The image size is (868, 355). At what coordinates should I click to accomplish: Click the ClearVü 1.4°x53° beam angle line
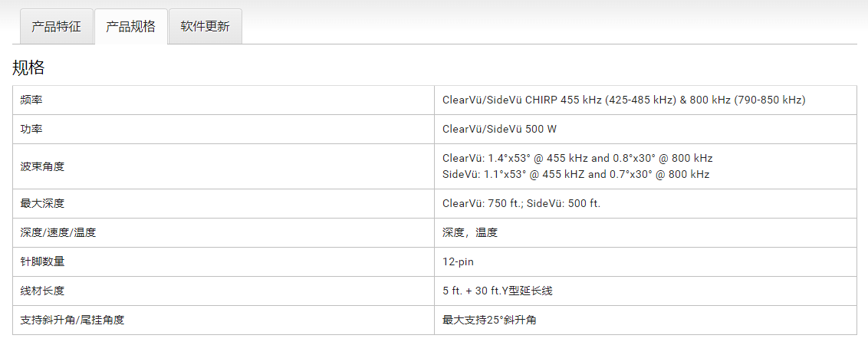[x=577, y=159]
